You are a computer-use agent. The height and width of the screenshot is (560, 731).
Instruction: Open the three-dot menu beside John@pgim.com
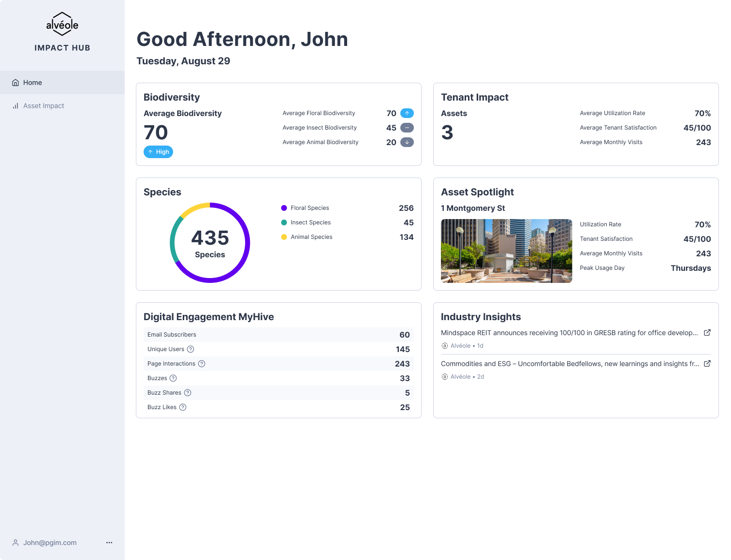(x=109, y=543)
